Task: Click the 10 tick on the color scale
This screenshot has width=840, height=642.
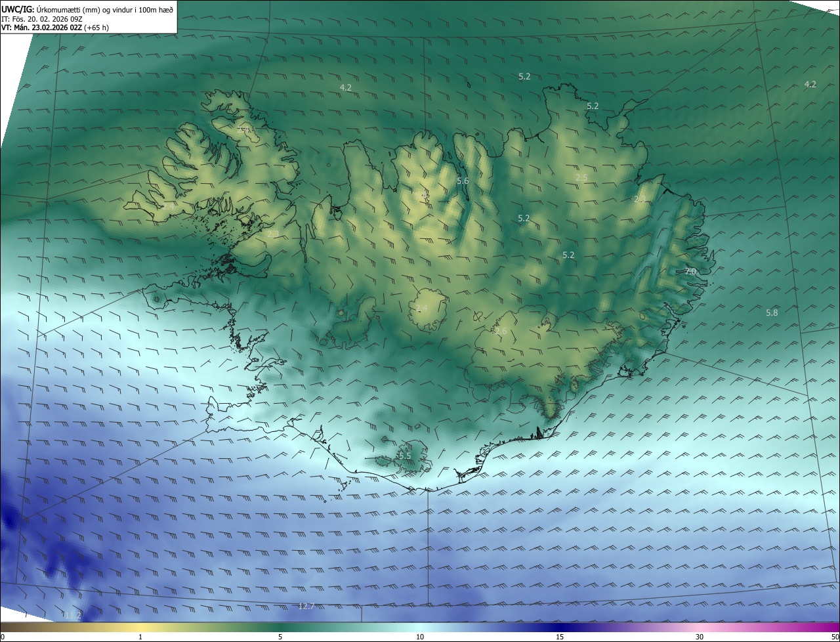Action: pyautogui.click(x=420, y=637)
